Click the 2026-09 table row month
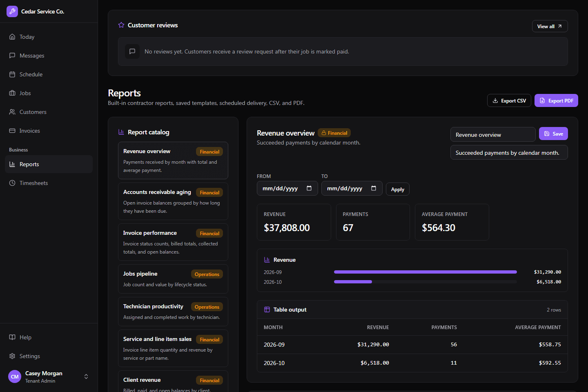The width and height of the screenshot is (588, 392). 274,345
